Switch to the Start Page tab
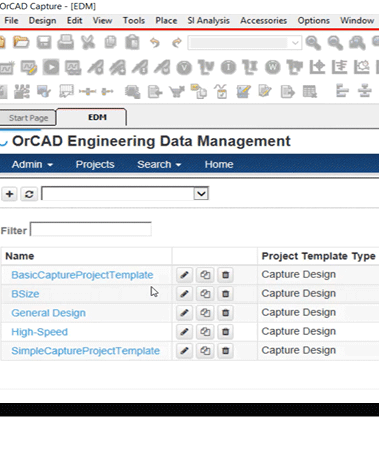The height and width of the screenshot is (471, 379). tap(28, 118)
